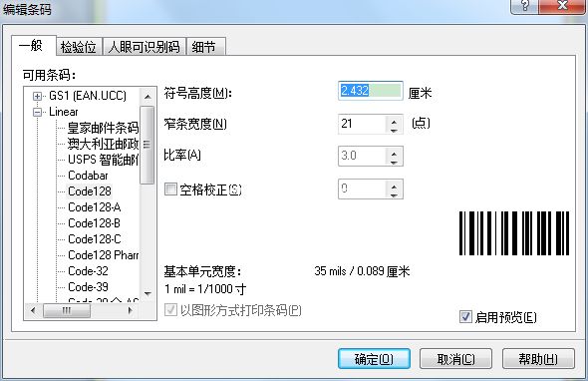Image resolution: width=588 pixels, height=381 pixels.
Task: Click the 空格校正 value field
Action: [362, 189]
